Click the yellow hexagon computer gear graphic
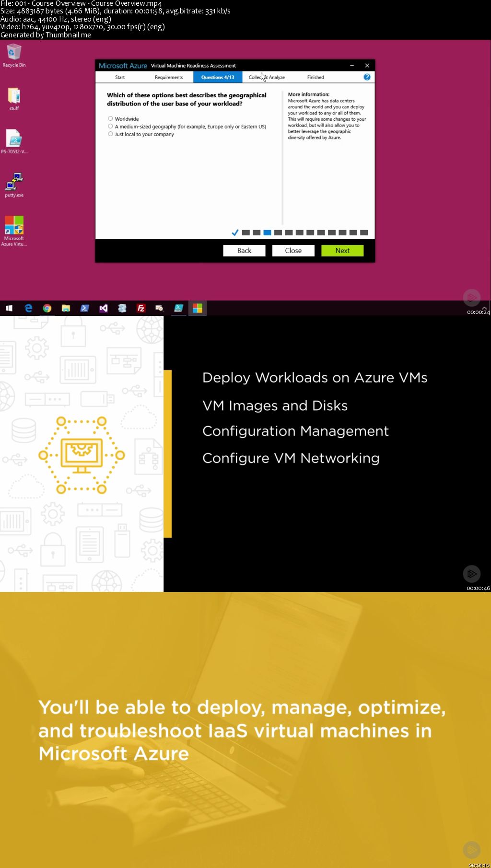This screenshot has height=868, width=491. [x=82, y=455]
